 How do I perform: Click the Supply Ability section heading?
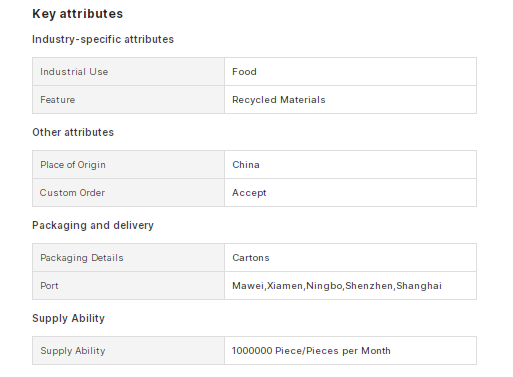click(68, 318)
